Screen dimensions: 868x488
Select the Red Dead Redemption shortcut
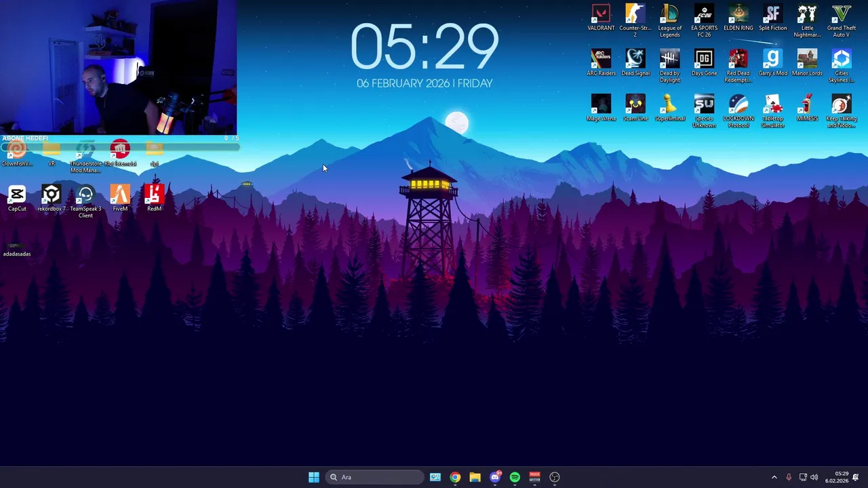[x=738, y=66]
